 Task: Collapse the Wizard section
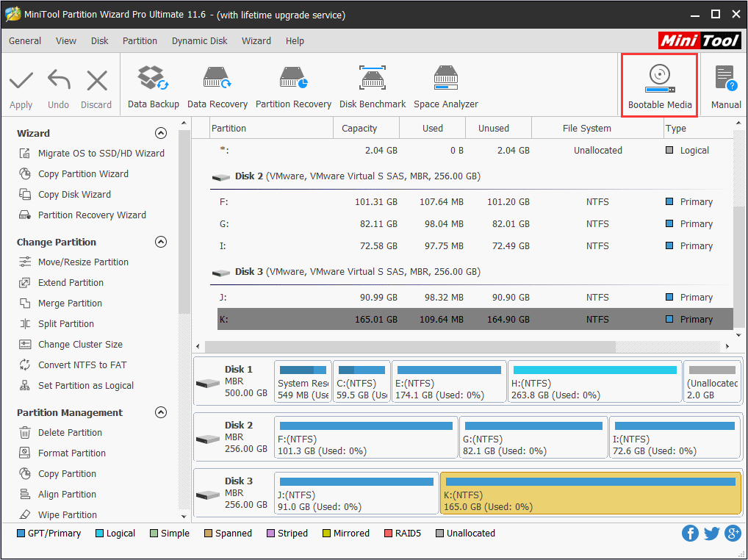click(x=161, y=133)
